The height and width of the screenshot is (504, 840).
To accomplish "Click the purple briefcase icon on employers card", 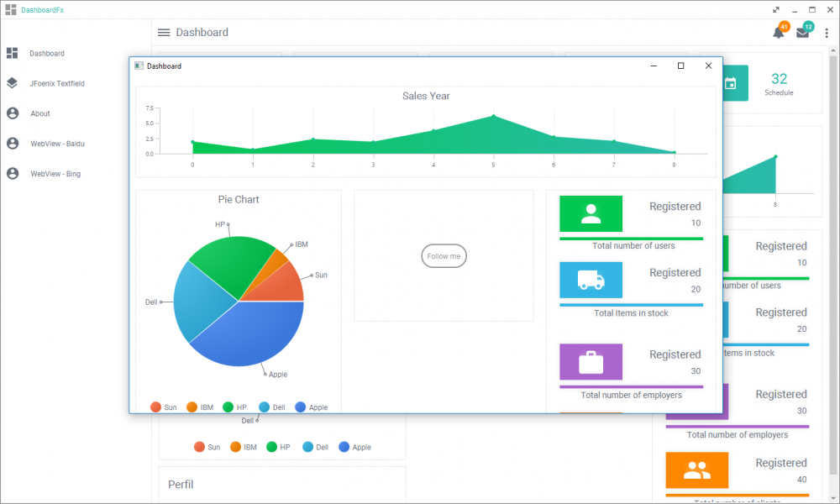I will (x=591, y=362).
